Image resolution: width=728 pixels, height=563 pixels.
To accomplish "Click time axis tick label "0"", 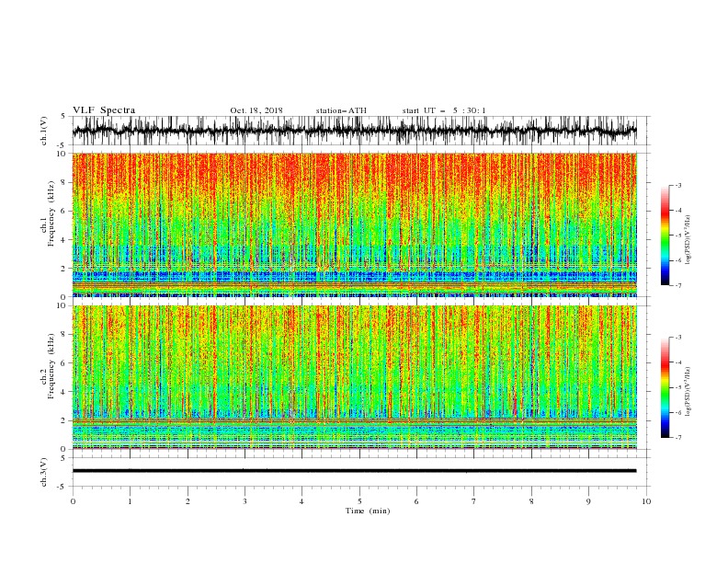I will (73, 501).
